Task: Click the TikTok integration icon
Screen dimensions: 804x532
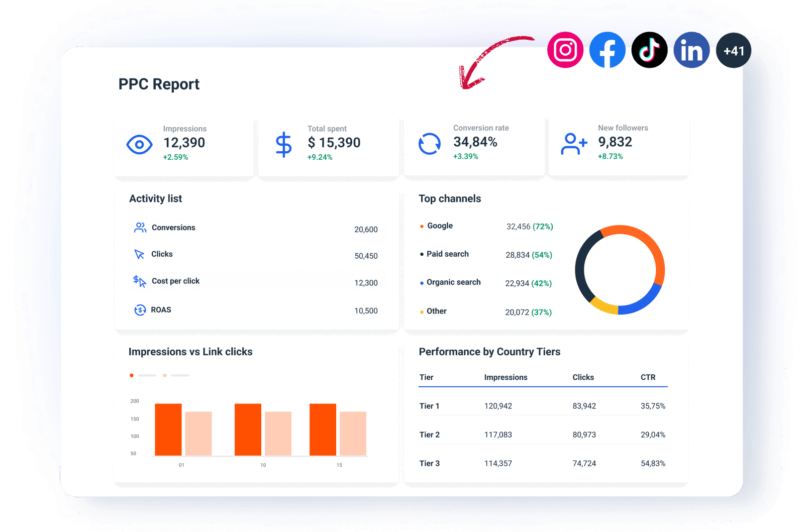Action: 650,50
